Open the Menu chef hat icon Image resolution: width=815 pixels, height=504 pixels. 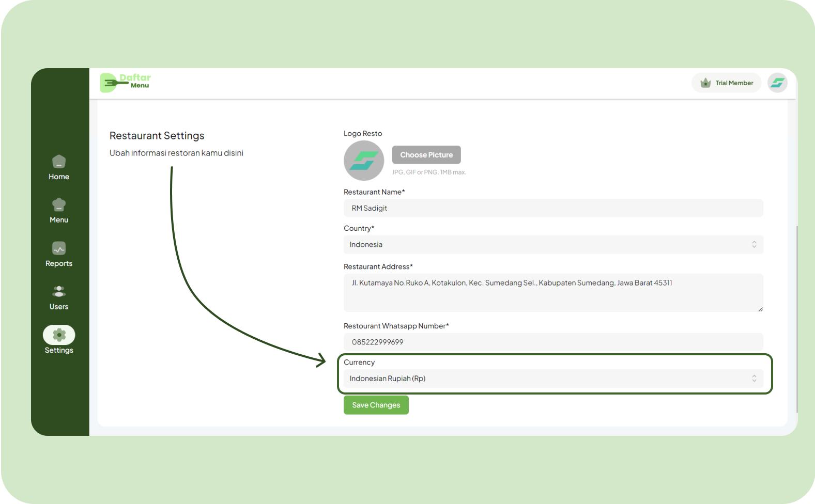point(59,205)
